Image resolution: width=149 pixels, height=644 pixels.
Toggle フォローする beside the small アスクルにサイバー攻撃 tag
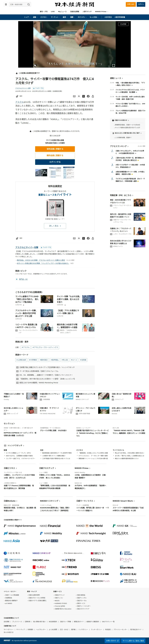pyautogui.click(x=38, y=88)
